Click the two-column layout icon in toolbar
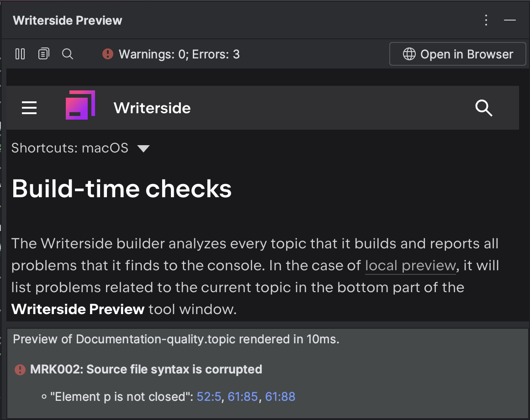 tap(20, 54)
